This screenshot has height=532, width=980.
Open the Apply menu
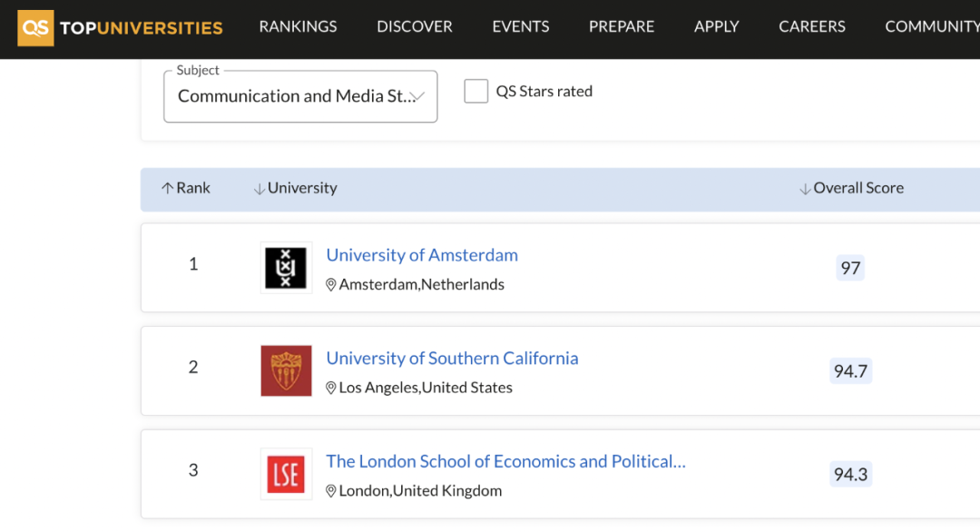(x=716, y=26)
